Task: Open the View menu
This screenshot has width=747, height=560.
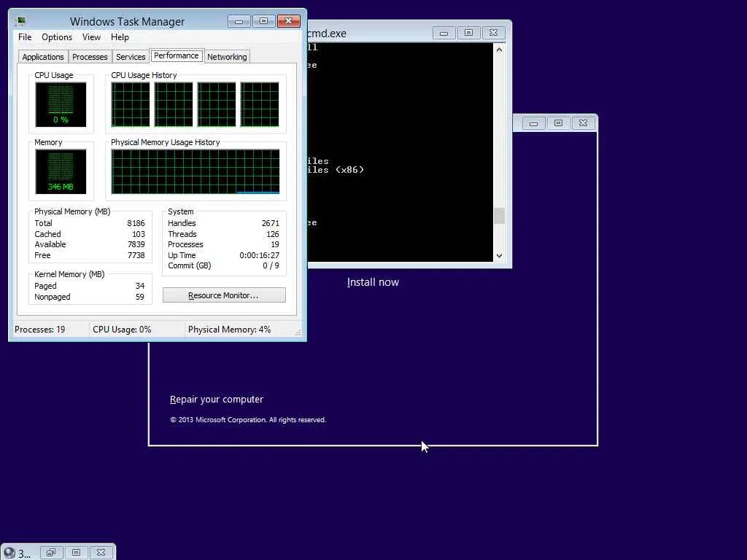Action: tap(91, 37)
